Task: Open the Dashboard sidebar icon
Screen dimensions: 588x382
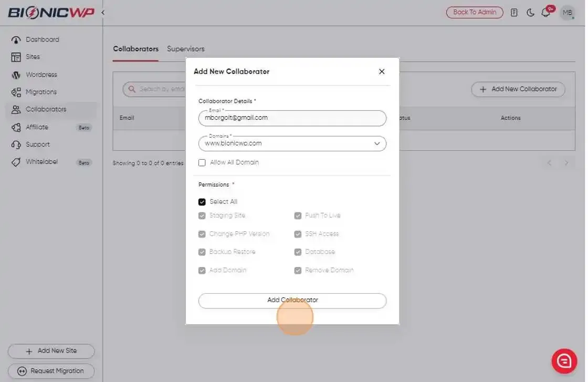Action: click(x=16, y=40)
